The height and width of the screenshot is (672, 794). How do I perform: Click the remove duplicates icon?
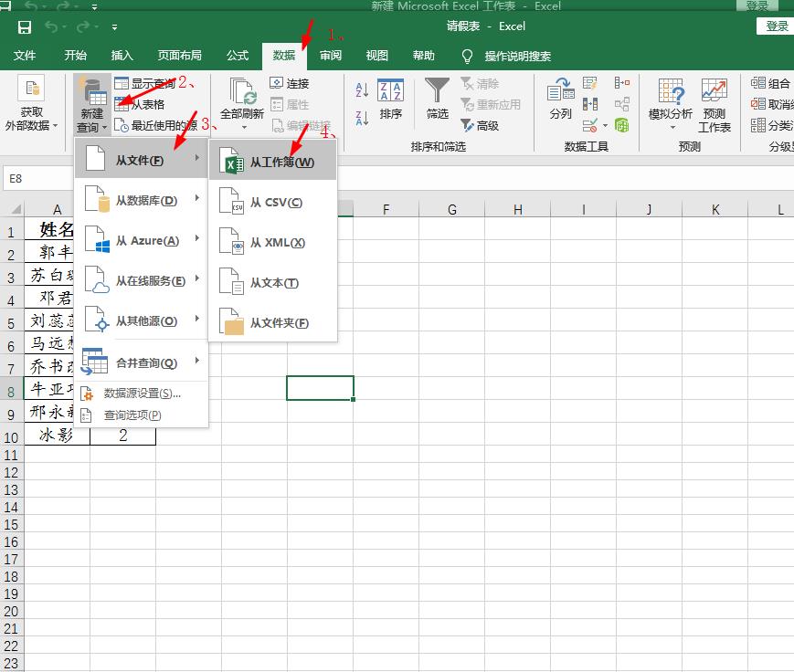point(589,104)
